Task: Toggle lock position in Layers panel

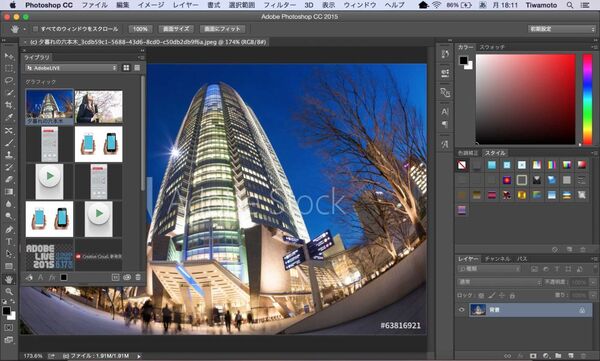Action: [502, 295]
